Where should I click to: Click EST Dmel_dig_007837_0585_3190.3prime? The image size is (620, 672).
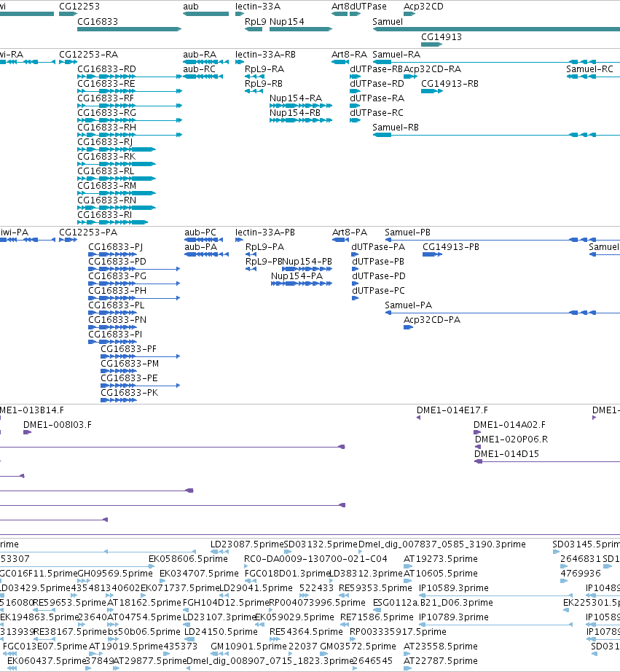(x=442, y=544)
